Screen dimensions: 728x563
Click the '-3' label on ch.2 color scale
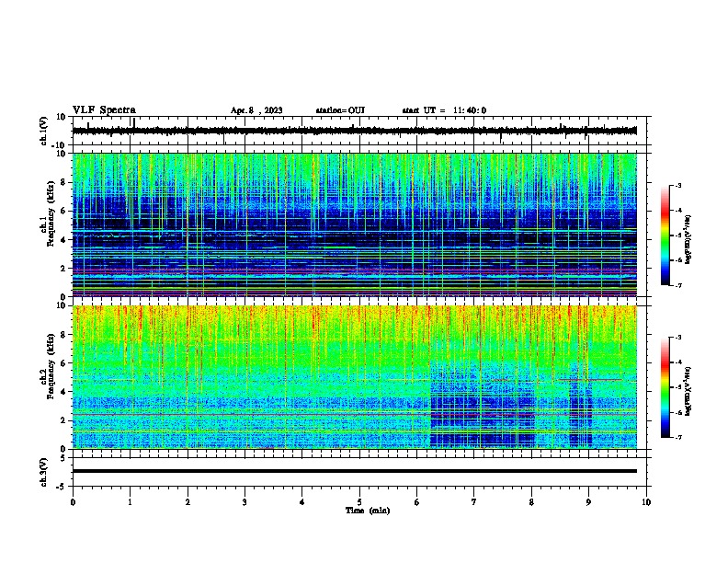[678, 338]
